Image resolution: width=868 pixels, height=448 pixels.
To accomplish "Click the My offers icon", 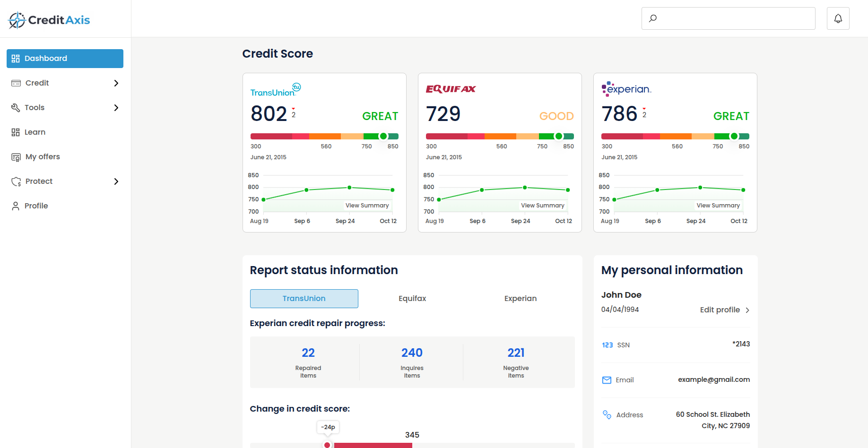I will [16, 156].
